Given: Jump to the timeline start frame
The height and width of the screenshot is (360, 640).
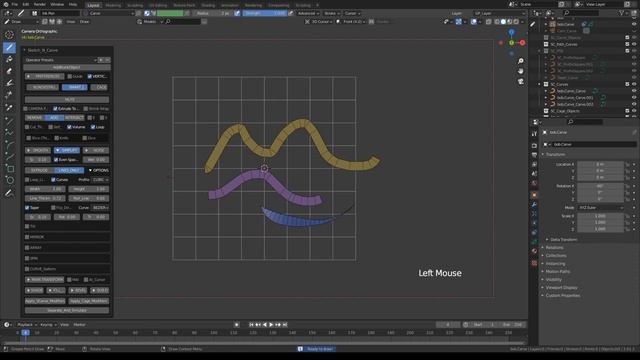Looking at the screenshot, I should [x=251, y=324].
